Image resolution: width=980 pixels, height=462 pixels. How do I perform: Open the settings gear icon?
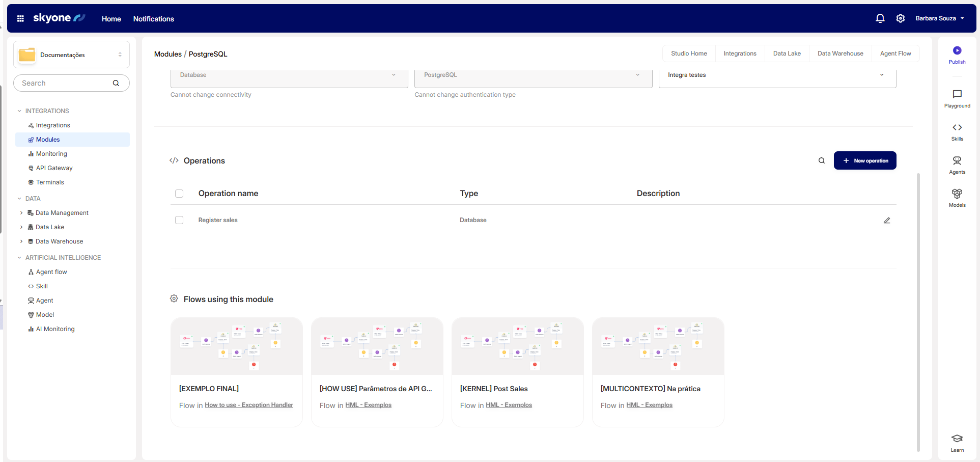click(x=900, y=18)
